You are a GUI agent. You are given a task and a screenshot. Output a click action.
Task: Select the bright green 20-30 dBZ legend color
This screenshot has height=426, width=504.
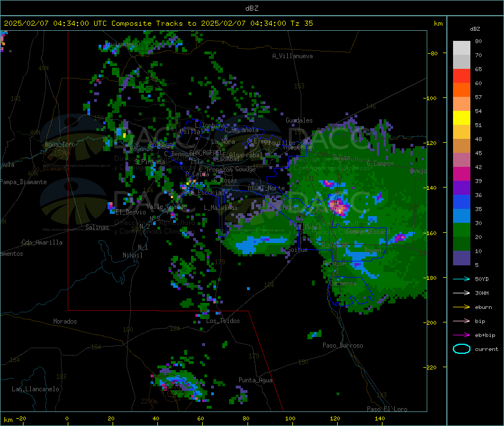461,230
